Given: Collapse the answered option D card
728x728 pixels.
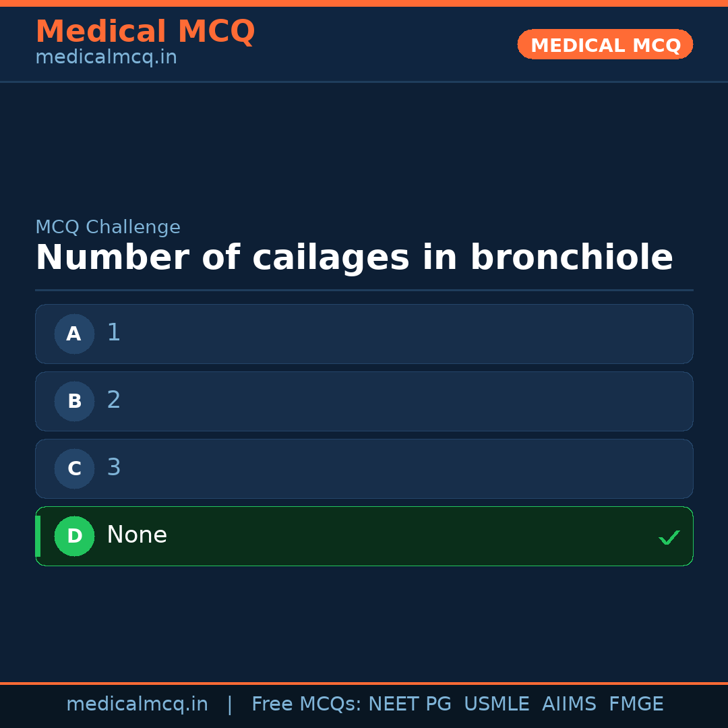Looking at the screenshot, I should click(364, 536).
